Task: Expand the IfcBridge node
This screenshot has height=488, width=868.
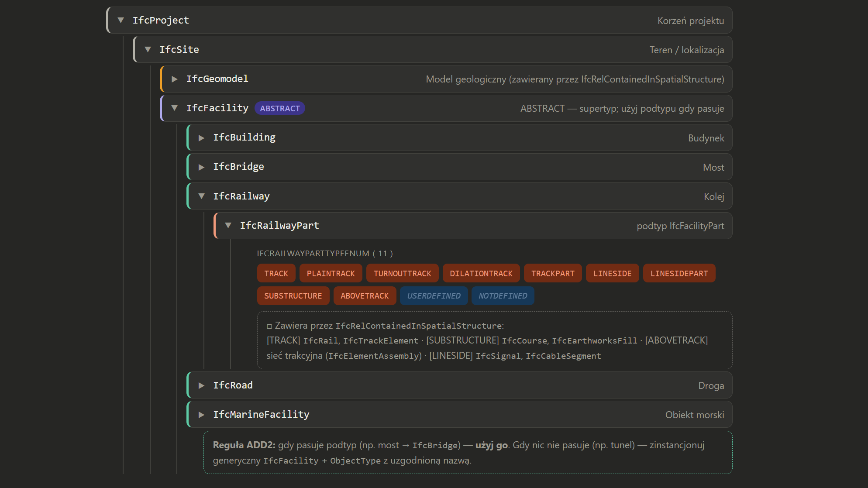Action: click(201, 167)
